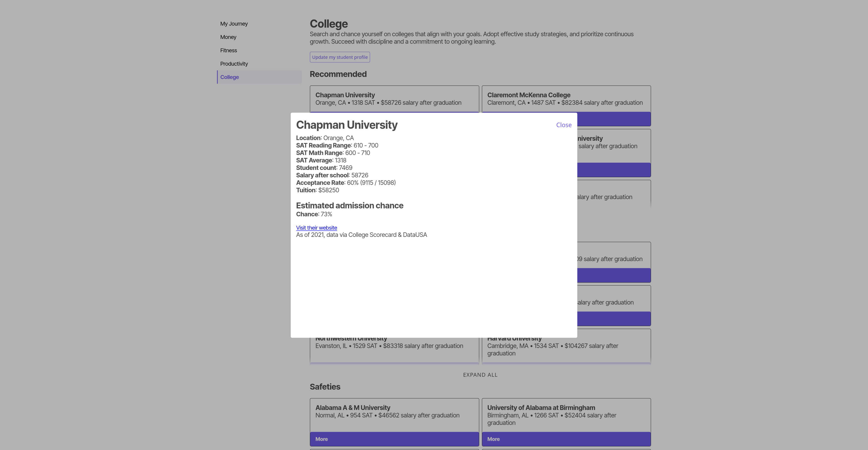Select Fitness in the sidebar
This screenshot has height=450, width=868.
coord(229,50)
